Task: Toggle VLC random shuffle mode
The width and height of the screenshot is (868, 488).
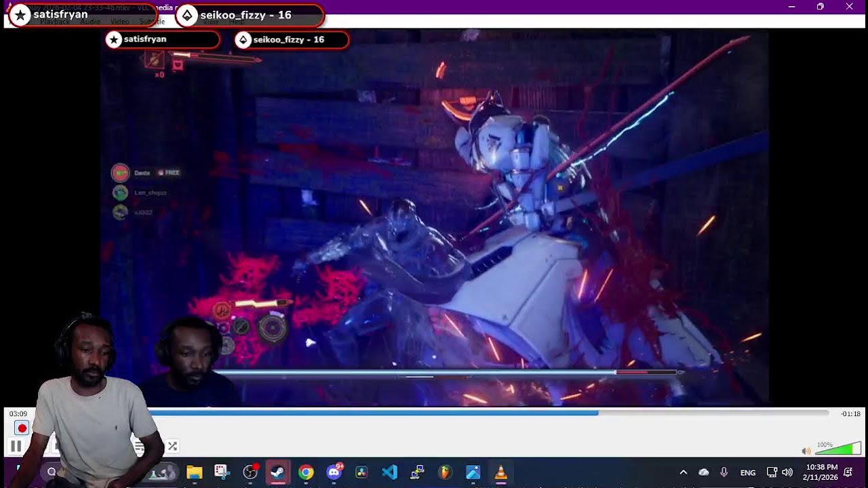Action: tap(172, 446)
